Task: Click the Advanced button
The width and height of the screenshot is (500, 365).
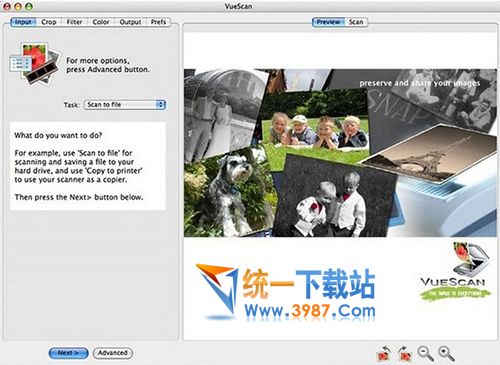Action: pyautogui.click(x=113, y=353)
